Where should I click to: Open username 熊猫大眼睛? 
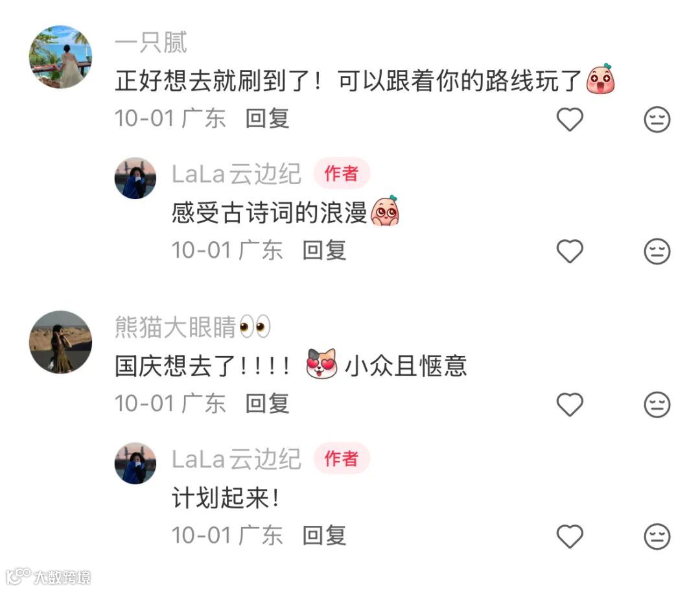pos(193,327)
